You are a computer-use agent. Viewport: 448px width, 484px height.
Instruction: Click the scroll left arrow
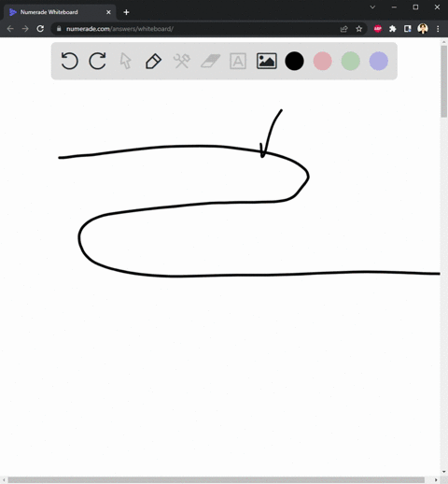coord(4,479)
